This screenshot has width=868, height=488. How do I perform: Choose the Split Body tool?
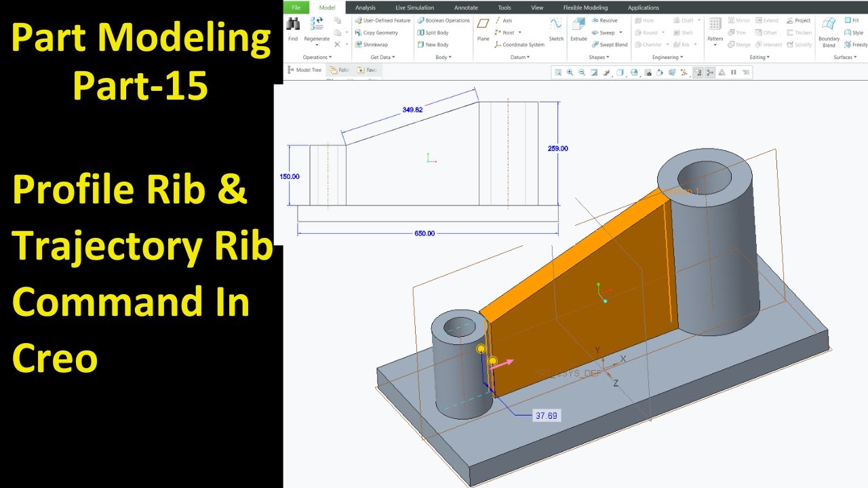[433, 33]
